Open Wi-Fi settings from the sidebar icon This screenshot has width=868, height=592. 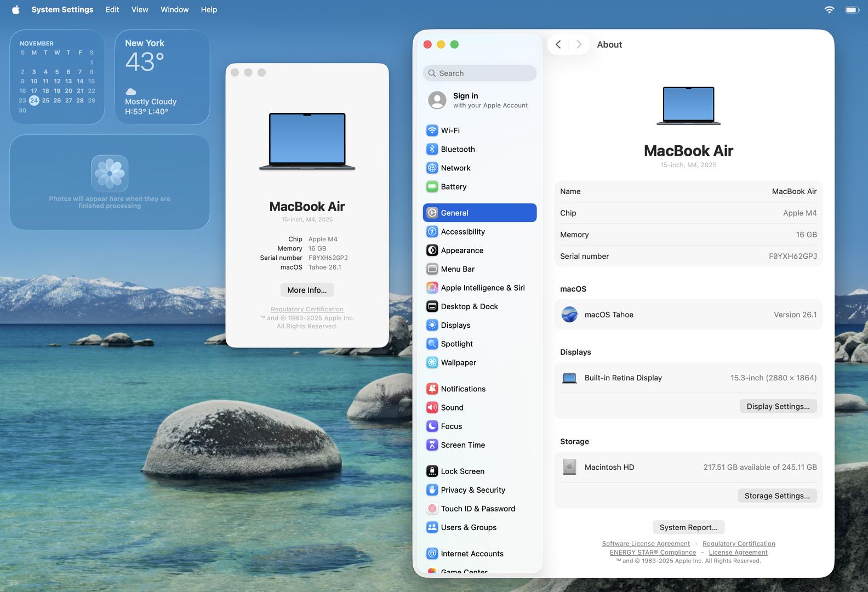[432, 130]
